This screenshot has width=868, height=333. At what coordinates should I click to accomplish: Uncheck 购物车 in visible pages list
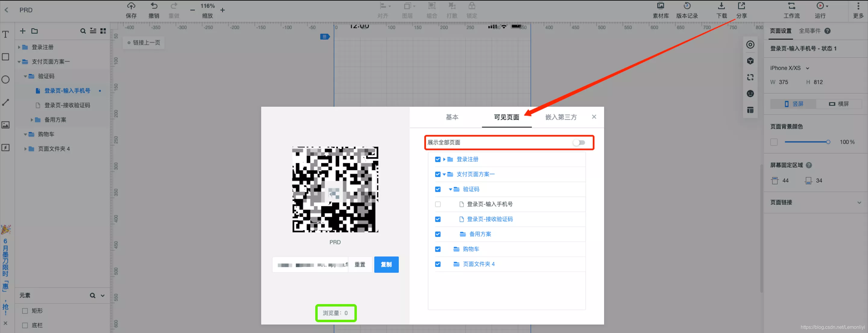tap(438, 249)
